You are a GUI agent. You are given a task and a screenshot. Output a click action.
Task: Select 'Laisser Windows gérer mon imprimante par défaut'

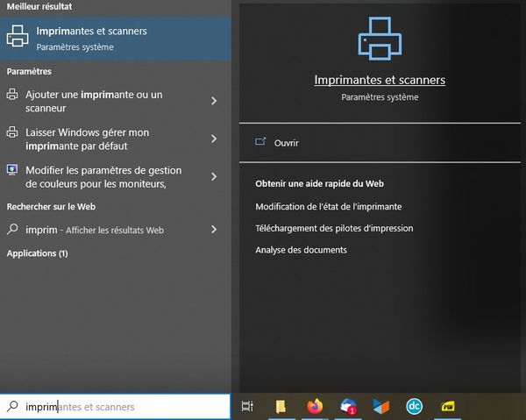pos(116,139)
